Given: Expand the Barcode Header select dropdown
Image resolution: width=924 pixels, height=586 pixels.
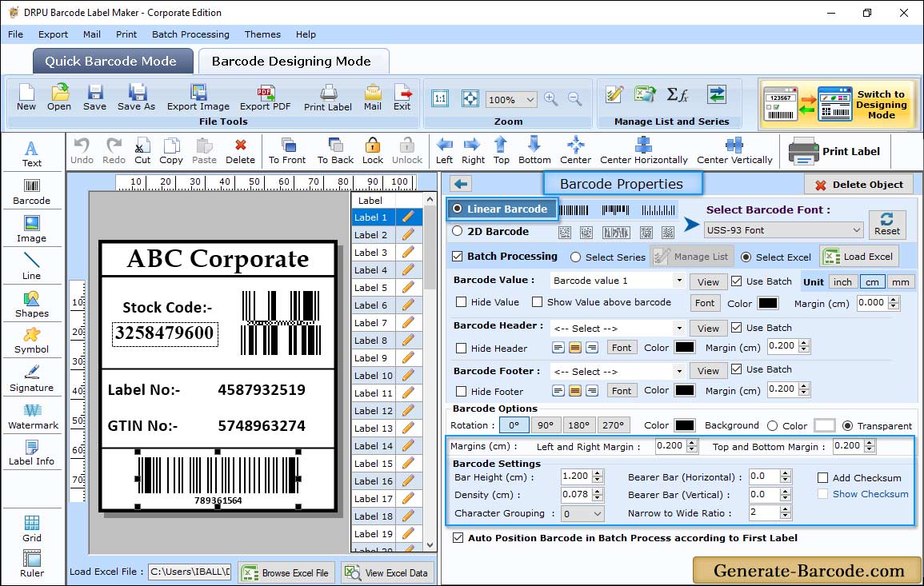Looking at the screenshot, I should [x=679, y=328].
